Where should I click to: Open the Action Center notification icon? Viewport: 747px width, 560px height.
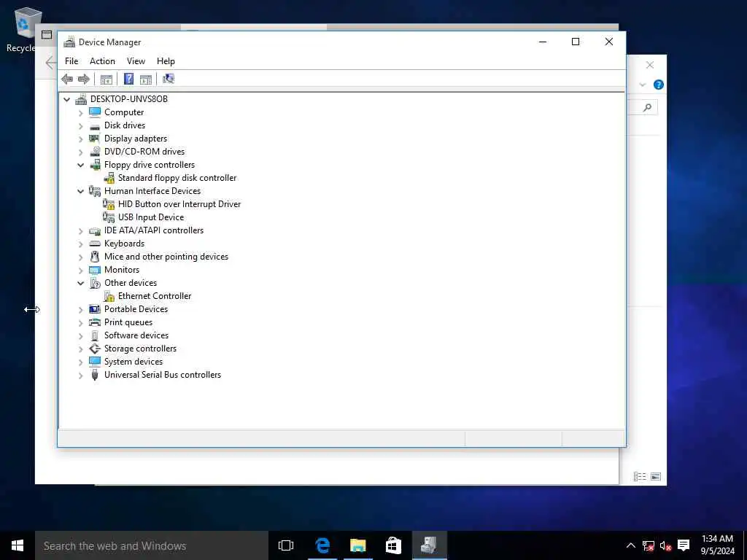coord(684,545)
